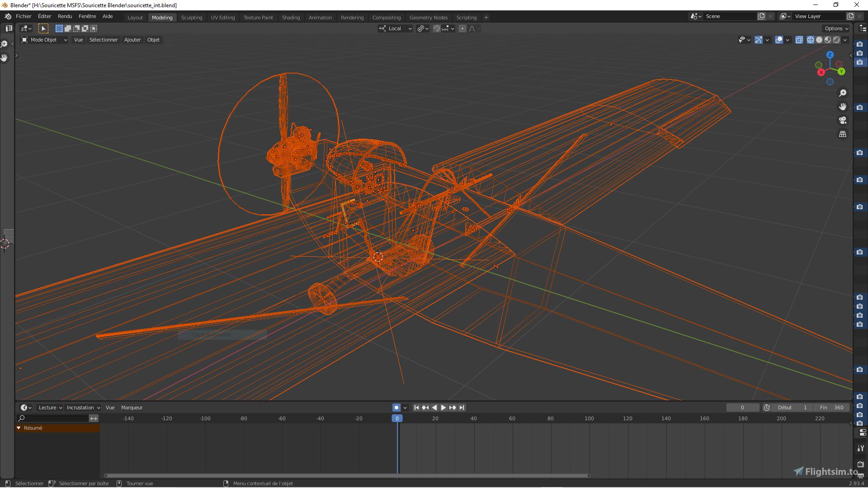Screen dimensions: 868x488
Task: Open the tool settings icon in properties
Action: click(x=861, y=448)
